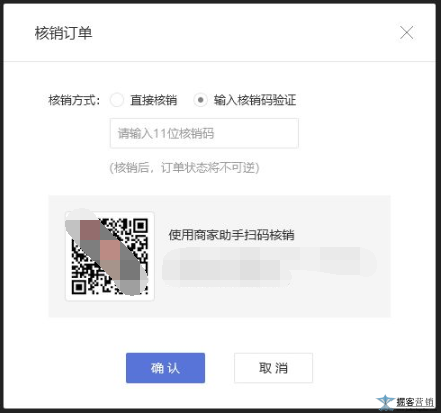Viewport: 441px width, 413px height.
Task: Click the 核销方式 label
Action: tap(74, 100)
